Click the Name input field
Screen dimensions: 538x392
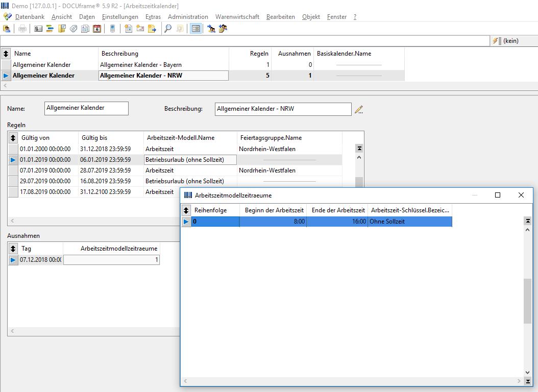tap(86, 108)
